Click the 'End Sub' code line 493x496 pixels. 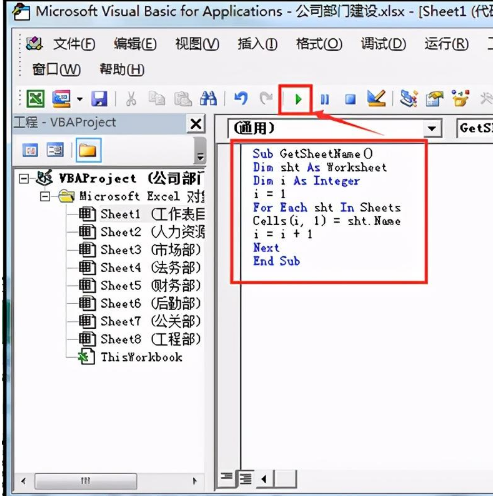pyautogui.click(x=276, y=261)
